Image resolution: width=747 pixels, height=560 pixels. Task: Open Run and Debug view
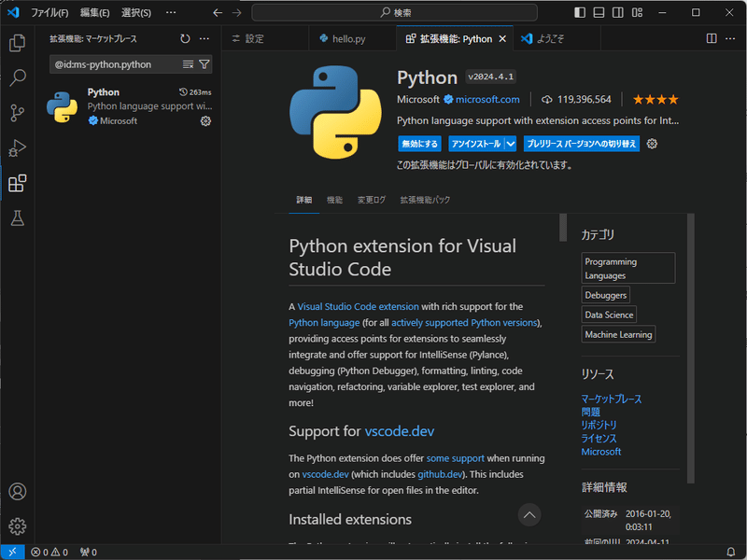(17, 148)
